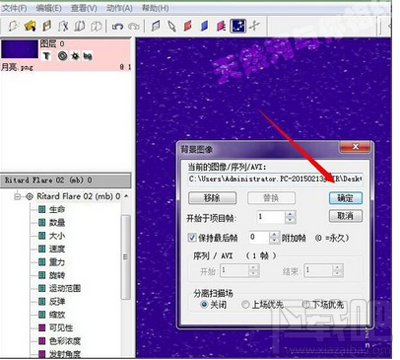Viewport: 400px width, 360px height.
Task: Click the Redo arrow icon
Action: click(x=134, y=26)
